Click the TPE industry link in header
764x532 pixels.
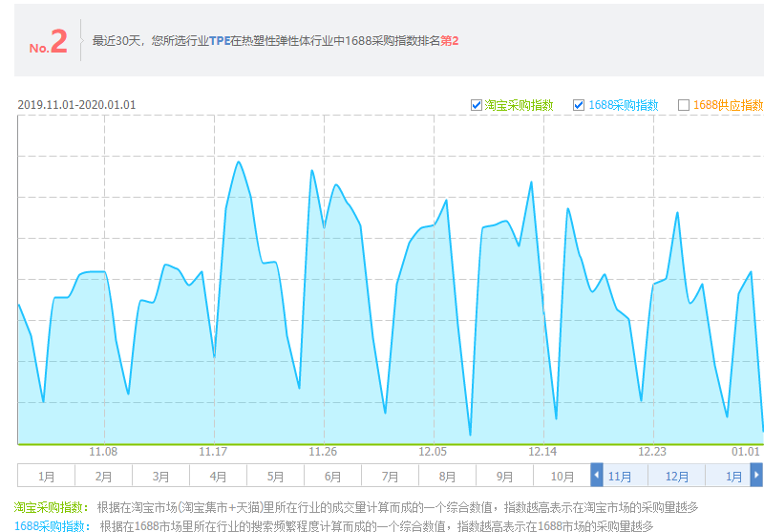click(x=220, y=41)
